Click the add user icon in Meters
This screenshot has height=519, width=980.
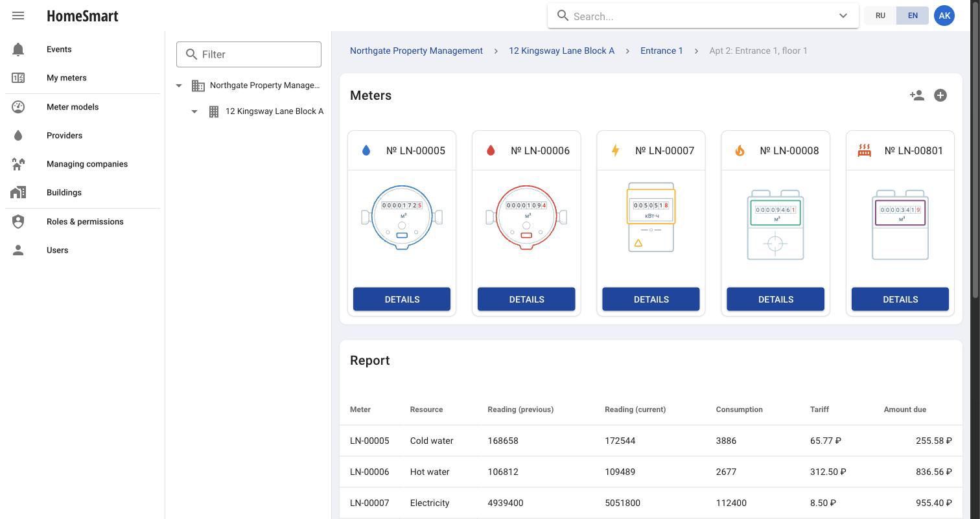click(916, 95)
